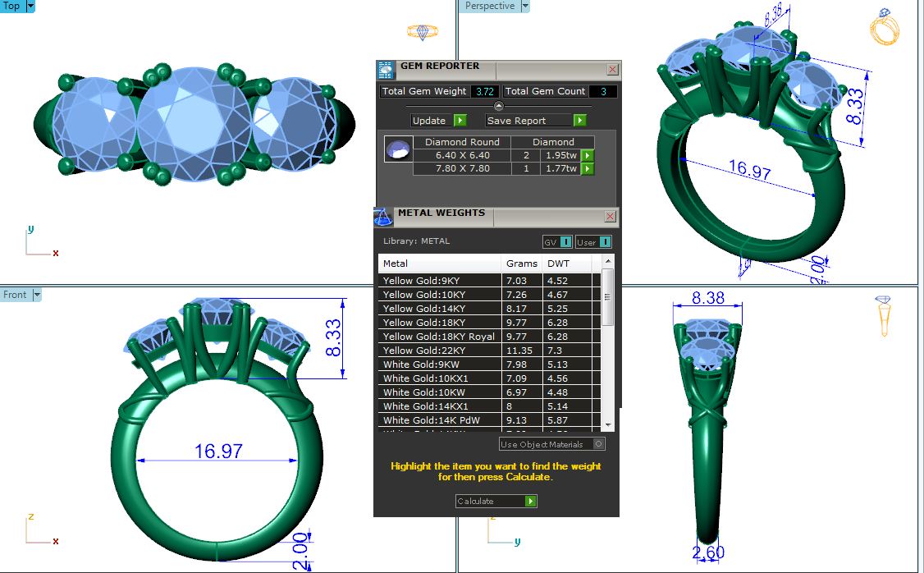Screen dimensions: 924x573
Task: Collapse Gem Reporter using the round arrow handle
Action: coord(499,106)
